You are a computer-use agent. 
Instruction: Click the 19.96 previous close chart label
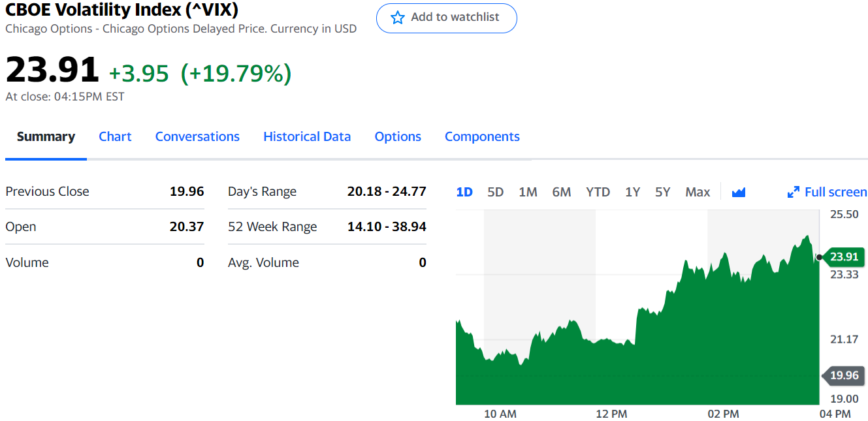(843, 375)
